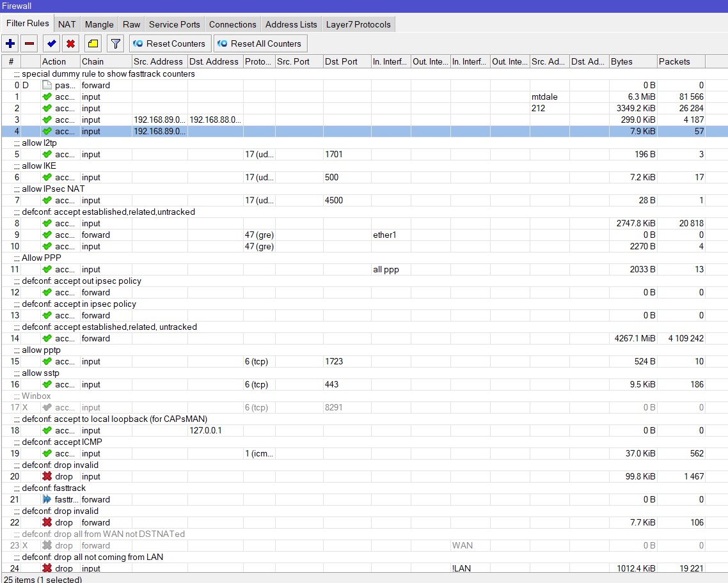Click the accept icon of rule 12
Image resolution: width=728 pixels, height=583 pixels.
tap(47, 293)
